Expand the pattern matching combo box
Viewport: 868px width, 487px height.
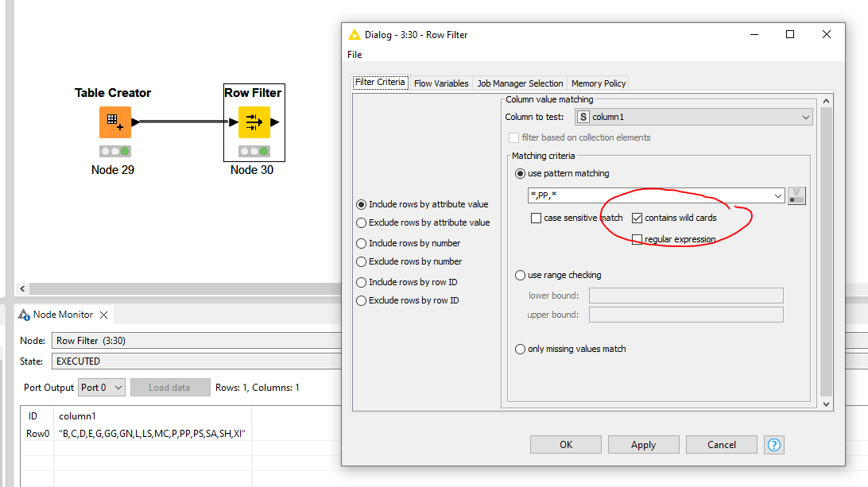[777, 195]
